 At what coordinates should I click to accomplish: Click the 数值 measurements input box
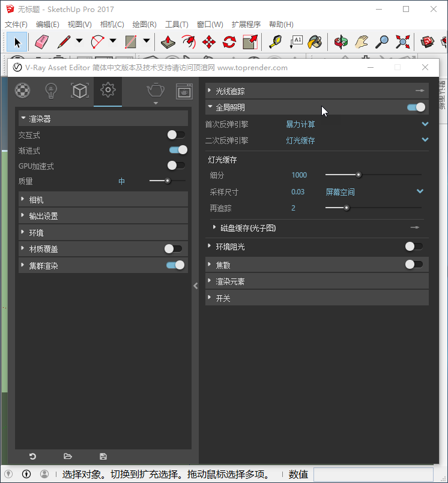[374, 474]
